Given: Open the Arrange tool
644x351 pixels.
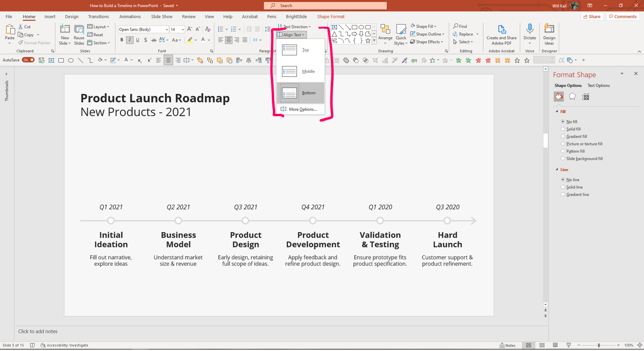Looking at the screenshot, I should tap(385, 34).
